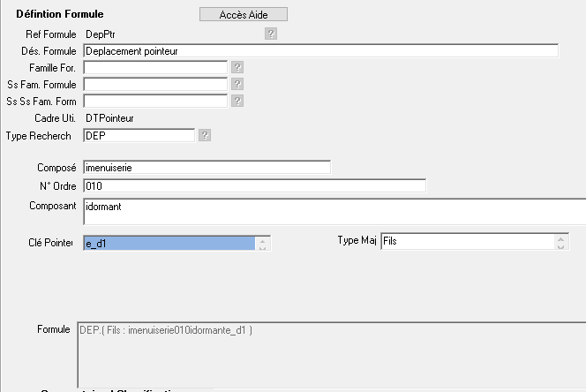The height and width of the screenshot is (392, 586).
Task: Click the down arrow of Type Maj
Action: coord(561,246)
